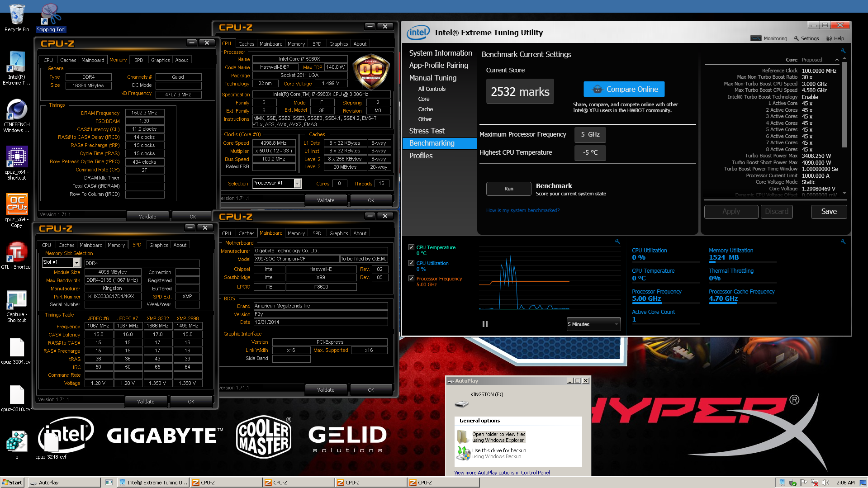Pause the XTU monitoring graph
This screenshot has width=868, height=488.
coord(485,324)
